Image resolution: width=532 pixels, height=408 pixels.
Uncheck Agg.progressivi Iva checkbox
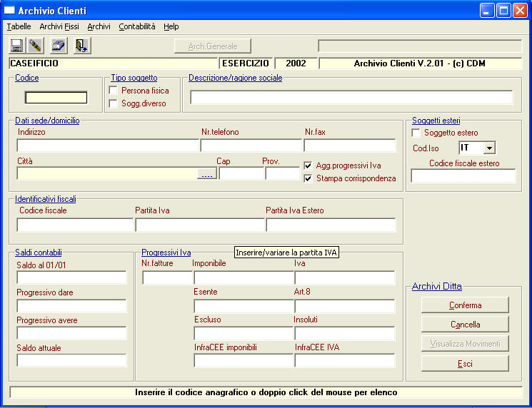coord(308,165)
